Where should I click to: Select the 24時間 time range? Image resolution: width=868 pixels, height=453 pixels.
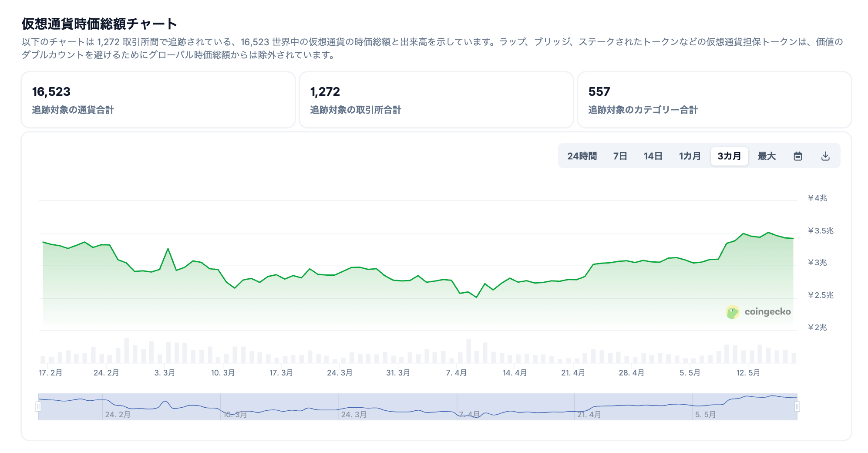tap(582, 156)
